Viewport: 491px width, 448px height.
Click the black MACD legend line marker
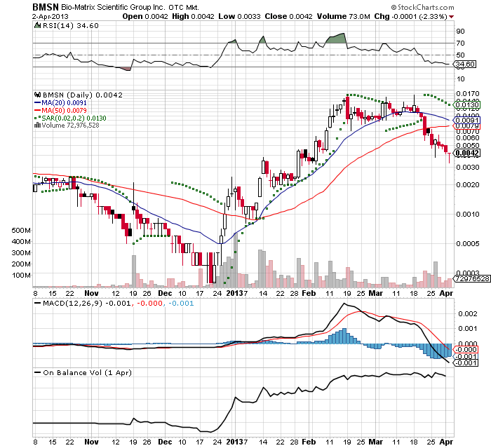click(38, 304)
